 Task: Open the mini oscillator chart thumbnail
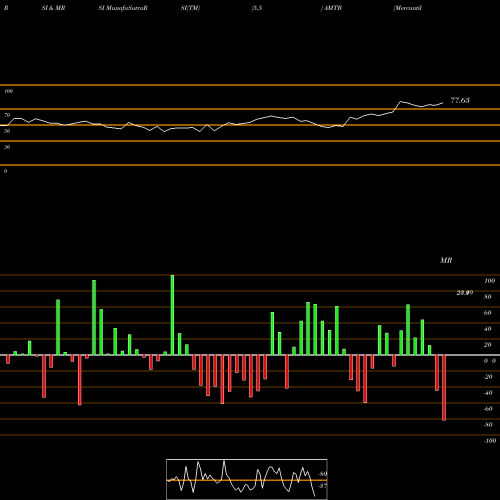(x=247, y=479)
